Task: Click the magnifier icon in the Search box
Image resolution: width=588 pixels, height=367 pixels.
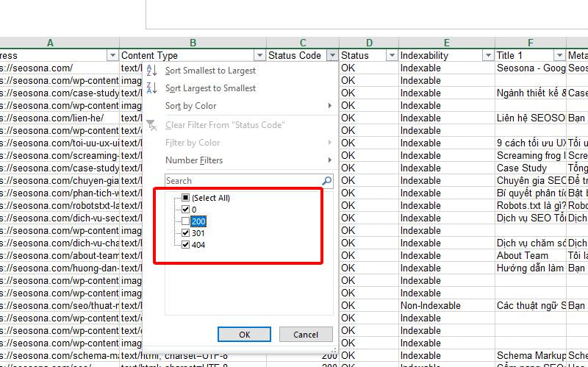Action: tap(326, 181)
